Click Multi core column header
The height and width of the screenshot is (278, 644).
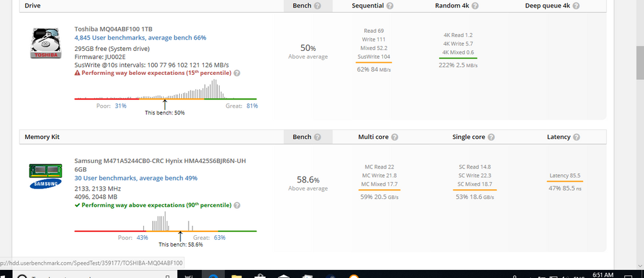point(373,137)
